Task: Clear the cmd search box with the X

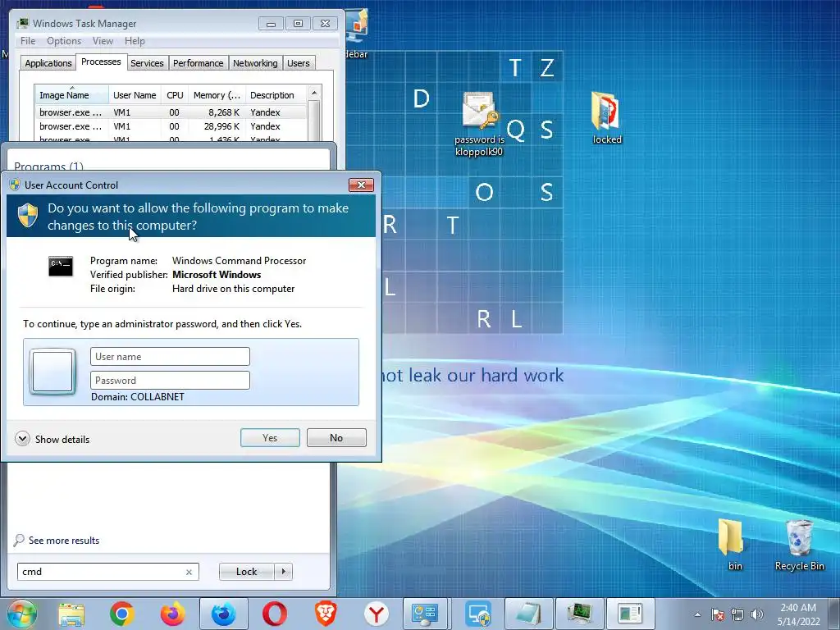Action: click(189, 572)
